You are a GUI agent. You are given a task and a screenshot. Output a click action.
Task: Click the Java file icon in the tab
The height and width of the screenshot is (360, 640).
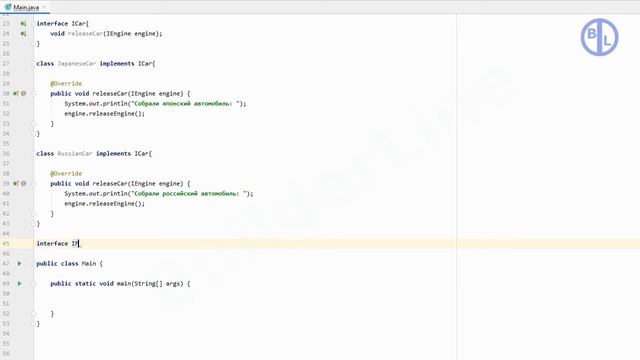pyautogui.click(x=8, y=7)
